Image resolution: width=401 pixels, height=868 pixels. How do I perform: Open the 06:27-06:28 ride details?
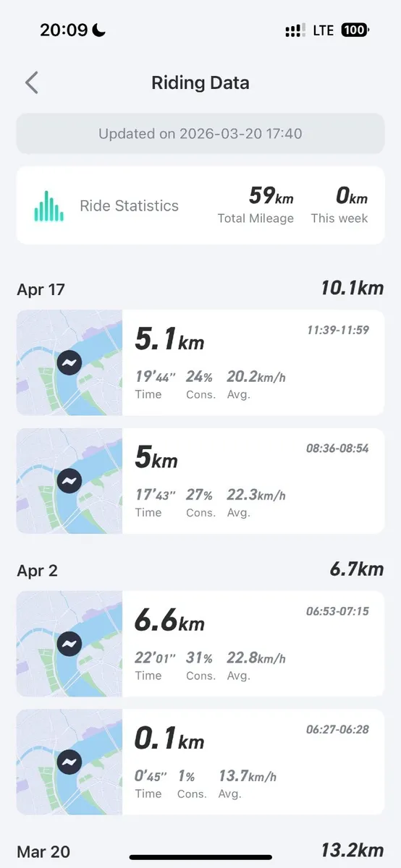[200, 762]
